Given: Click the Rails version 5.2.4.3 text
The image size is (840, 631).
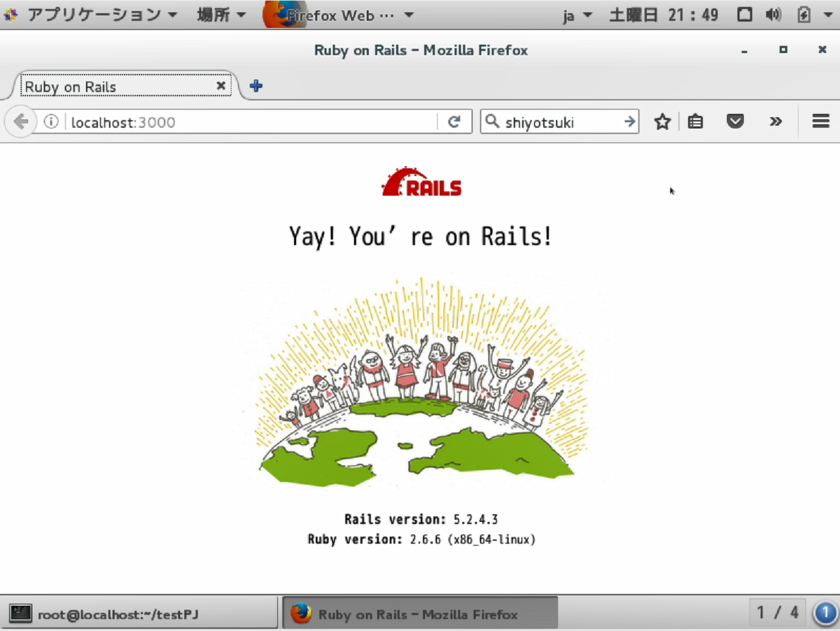Looking at the screenshot, I should click(x=421, y=519).
